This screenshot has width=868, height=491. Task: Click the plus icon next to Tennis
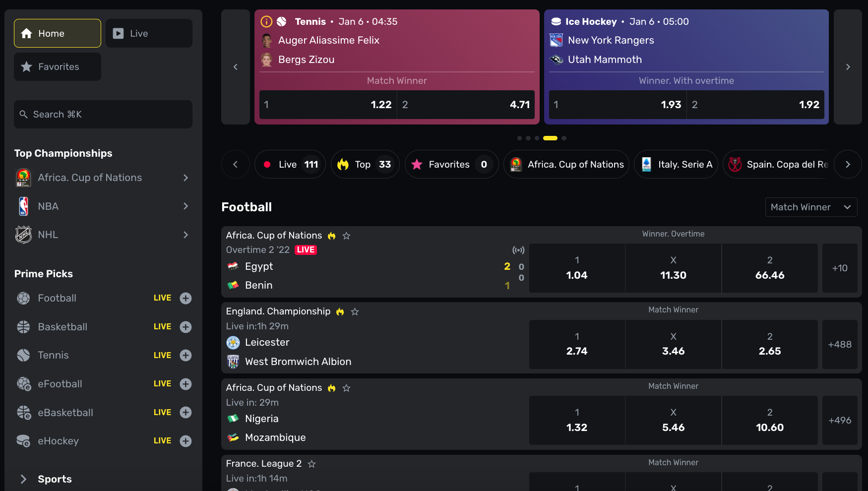point(186,355)
